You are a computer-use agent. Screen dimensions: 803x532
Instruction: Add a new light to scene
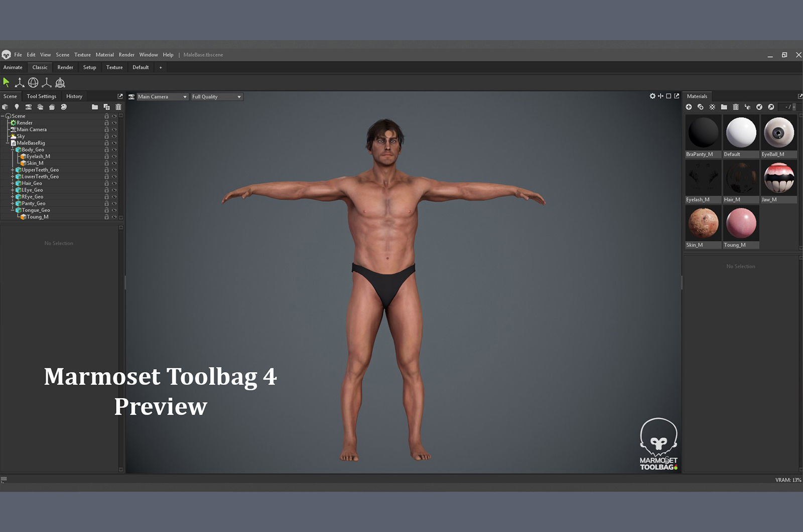point(17,107)
